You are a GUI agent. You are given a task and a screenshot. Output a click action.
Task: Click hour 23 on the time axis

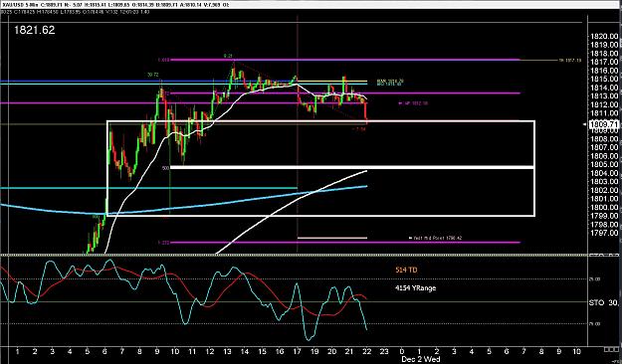coord(384,352)
